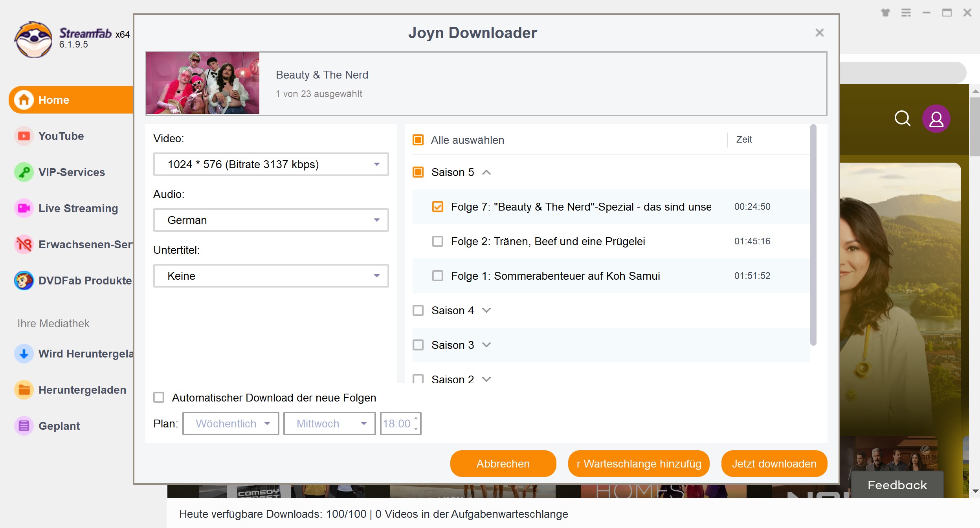Click the StreamFab sloth logo
Screen dimensions: 980x528
coord(33,39)
